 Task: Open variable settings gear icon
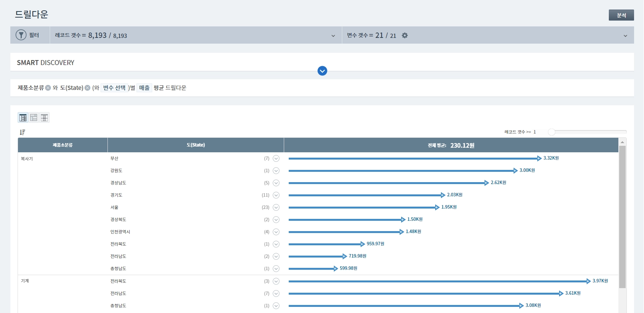pyautogui.click(x=405, y=36)
